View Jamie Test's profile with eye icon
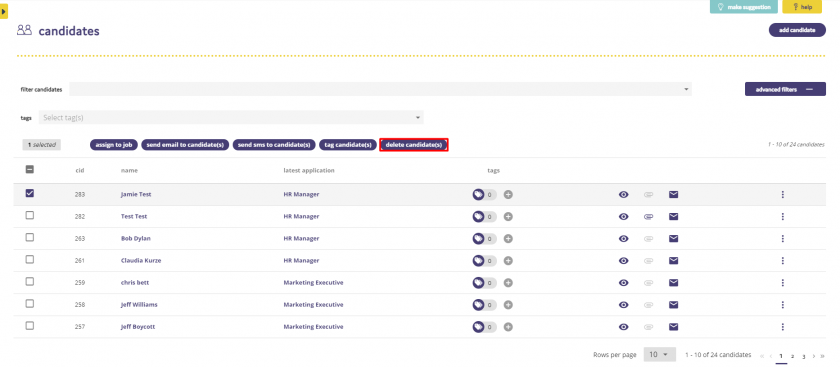 pyautogui.click(x=624, y=194)
